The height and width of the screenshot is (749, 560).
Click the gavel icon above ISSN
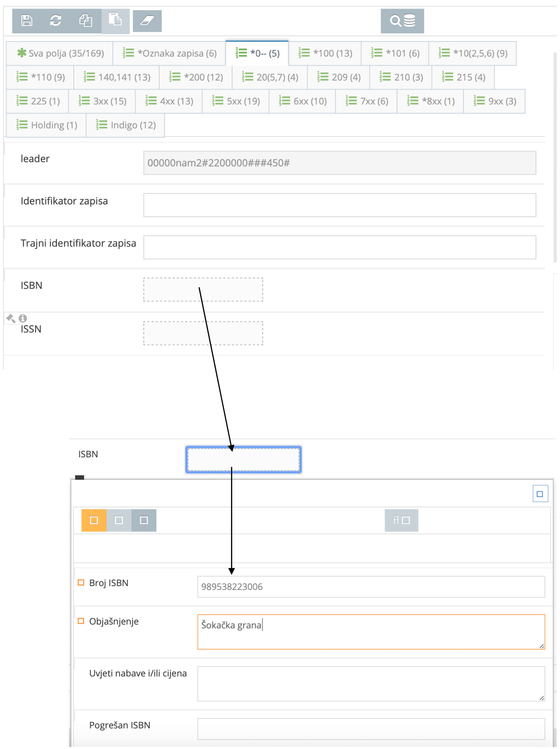click(x=11, y=318)
